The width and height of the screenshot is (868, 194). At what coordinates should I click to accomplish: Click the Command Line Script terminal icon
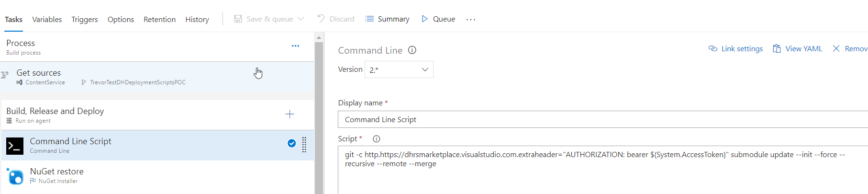point(15,146)
